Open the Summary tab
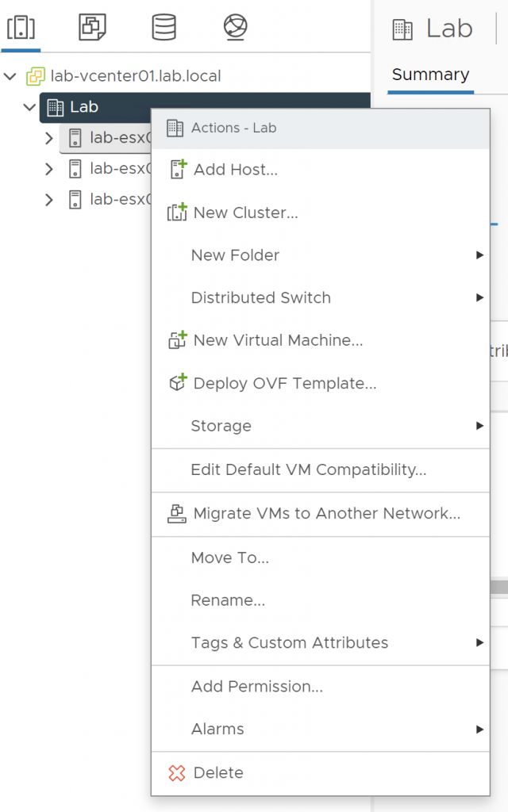The image size is (508, 812). pos(430,75)
